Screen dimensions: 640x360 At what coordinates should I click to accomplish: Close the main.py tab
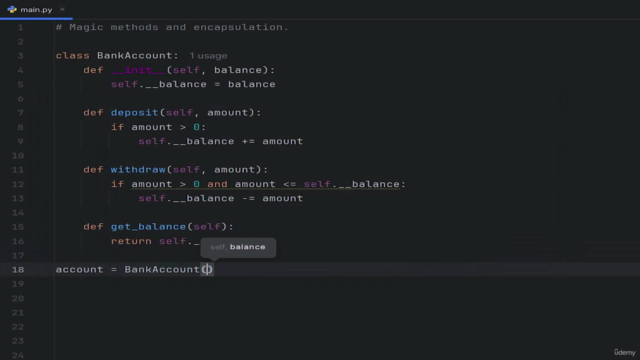coord(62,9)
